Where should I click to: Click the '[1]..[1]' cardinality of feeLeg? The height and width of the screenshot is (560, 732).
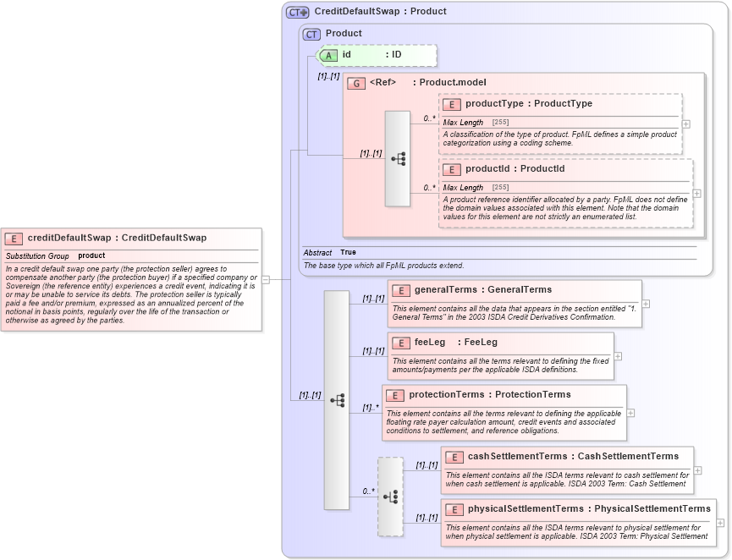[373, 350]
